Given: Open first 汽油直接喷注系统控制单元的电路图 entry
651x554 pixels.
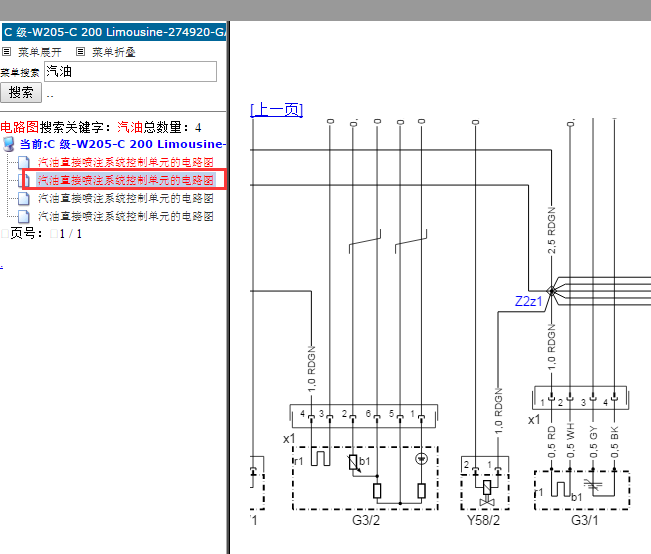Looking at the screenshot, I should click(x=126, y=162).
